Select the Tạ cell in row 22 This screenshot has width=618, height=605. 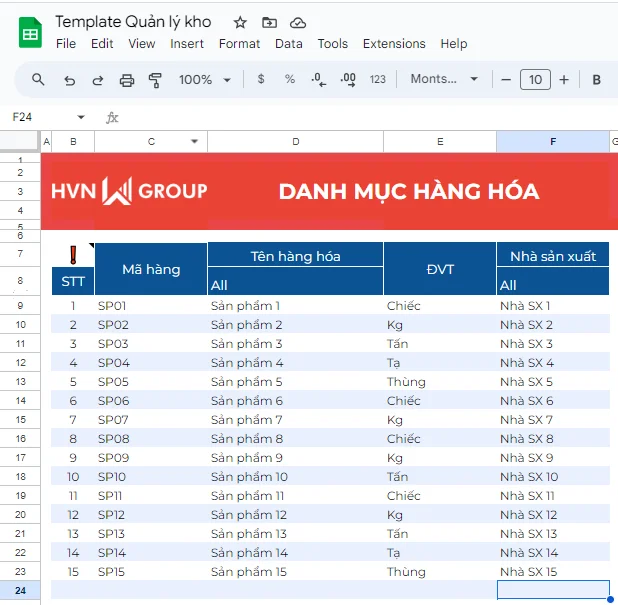(x=440, y=553)
